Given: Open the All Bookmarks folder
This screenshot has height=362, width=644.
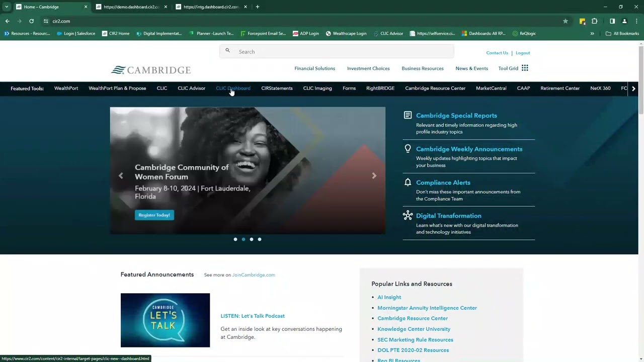Looking at the screenshot, I should coord(622,34).
